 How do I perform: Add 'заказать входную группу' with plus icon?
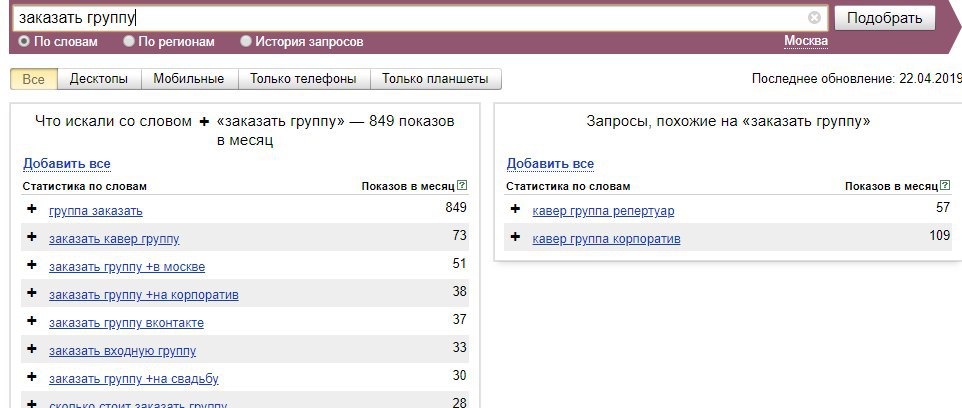32,349
